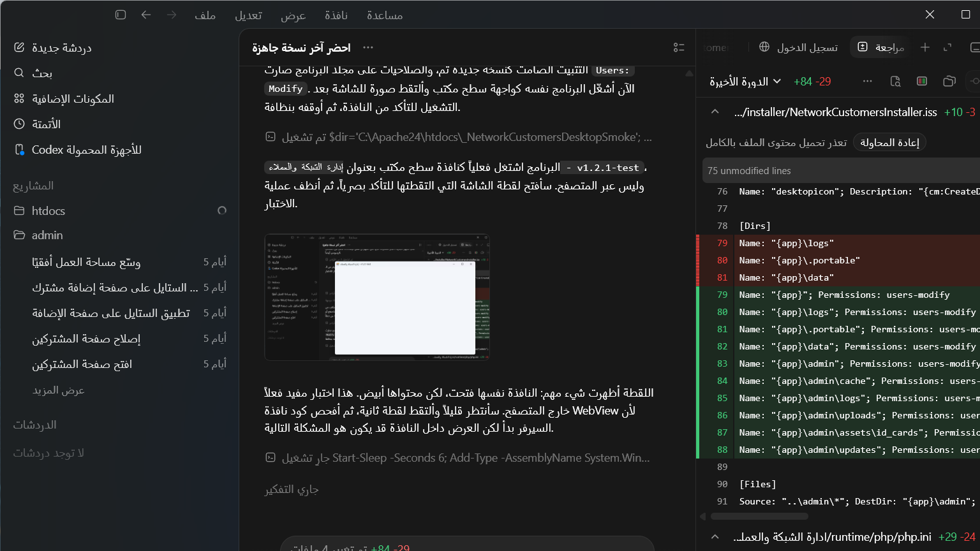The width and height of the screenshot is (980, 551).
Task: Toggle the sidebar panel icon in title bar
Action: [121, 15]
